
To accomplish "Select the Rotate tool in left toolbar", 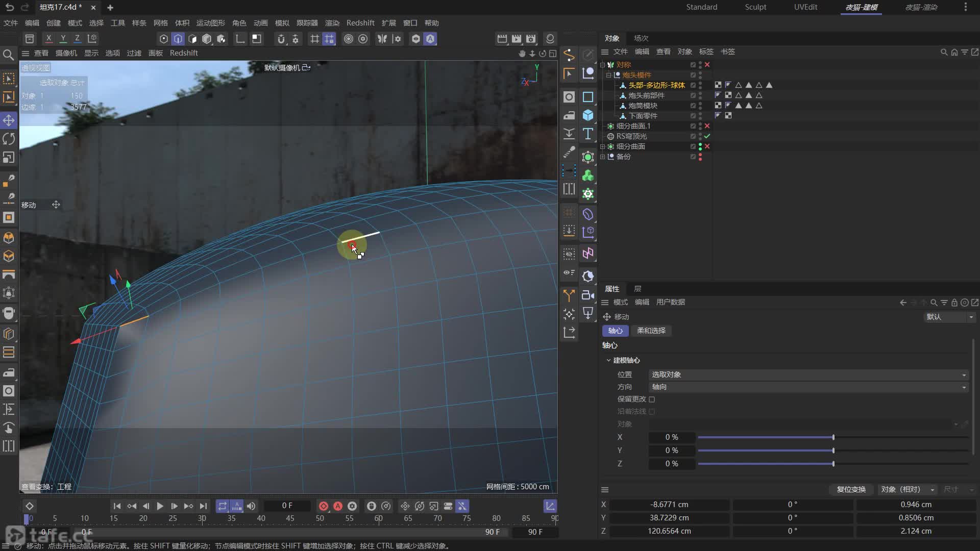I will 9,139.
